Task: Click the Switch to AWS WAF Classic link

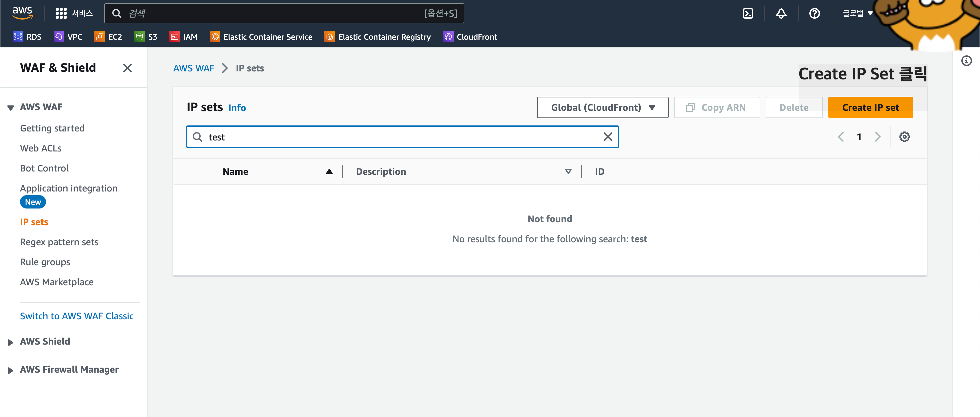Action: (x=76, y=316)
